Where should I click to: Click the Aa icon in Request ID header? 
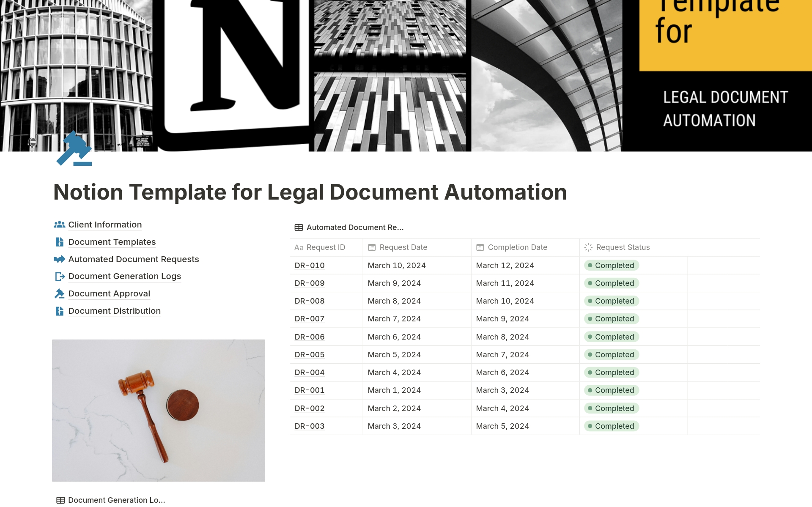point(299,247)
